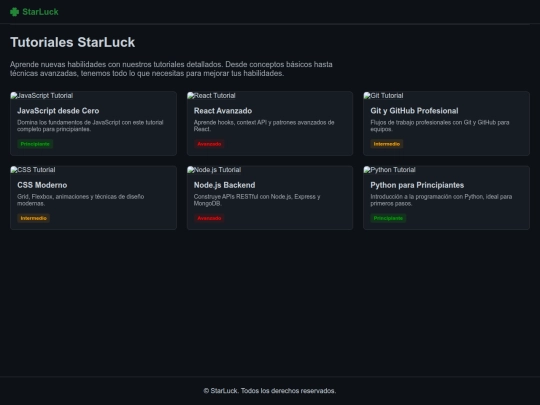The image size is (540, 405).
Task: Open the Git y GitHub Profesional title
Action: coord(414,111)
